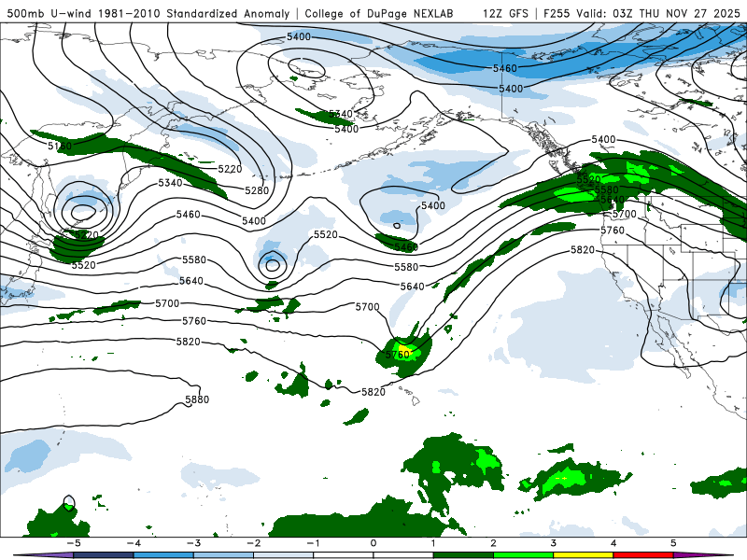Pick the pale blue swatch between -2 and -1
Viewport: 747px width, 560px height.
pyautogui.click(x=284, y=555)
